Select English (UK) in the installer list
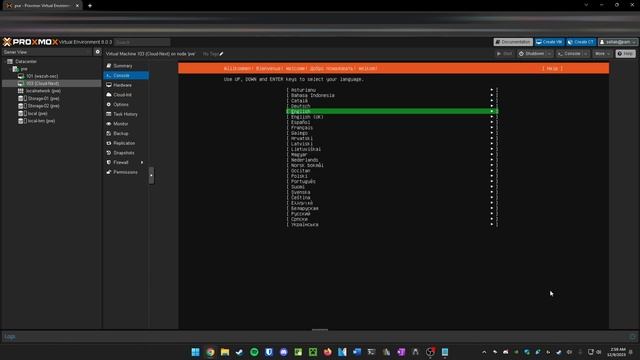640x360 pixels. tap(392, 117)
